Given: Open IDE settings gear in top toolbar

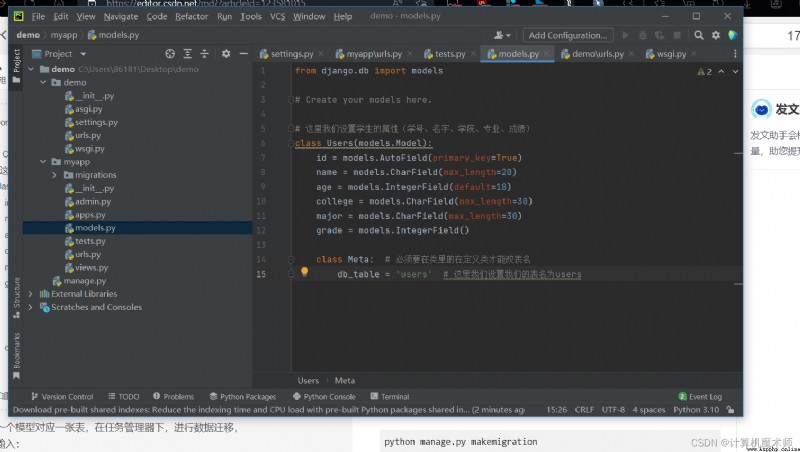Looking at the screenshot, I should click(x=716, y=35).
